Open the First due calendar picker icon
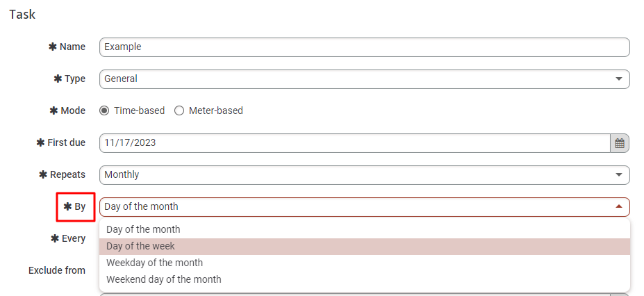Viewport: 644px width, 296px height. pos(620,143)
